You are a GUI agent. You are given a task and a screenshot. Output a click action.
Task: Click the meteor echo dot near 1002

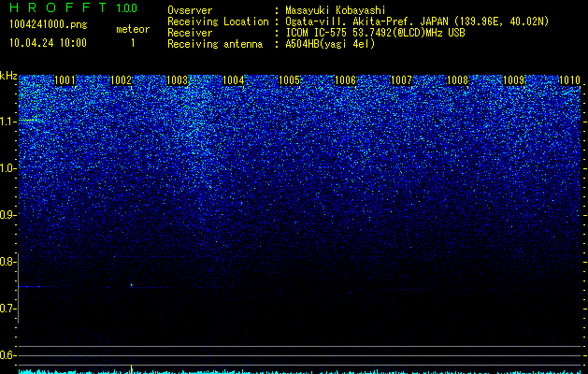[132, 285]
